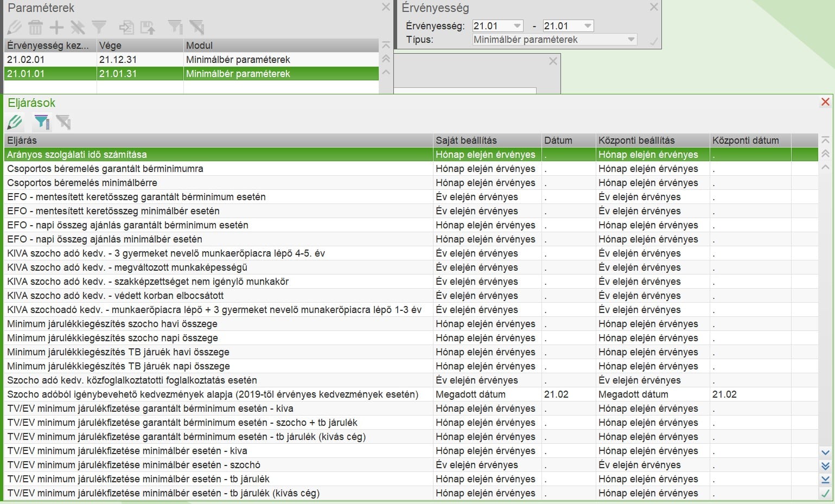
Task: Click the Központi dátum column header
Action: click(749, 141)
